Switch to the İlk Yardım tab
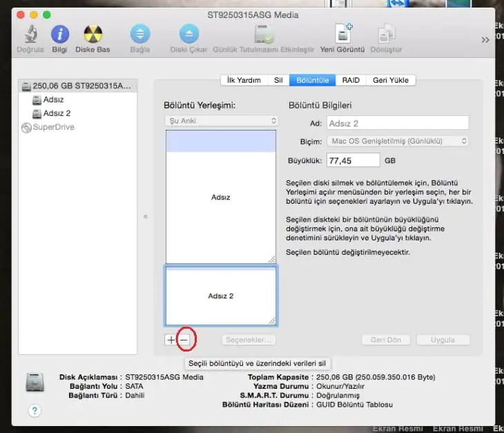The width and height of the screenshot is (504, 433). pyautogui.click(x=244, y=80)
